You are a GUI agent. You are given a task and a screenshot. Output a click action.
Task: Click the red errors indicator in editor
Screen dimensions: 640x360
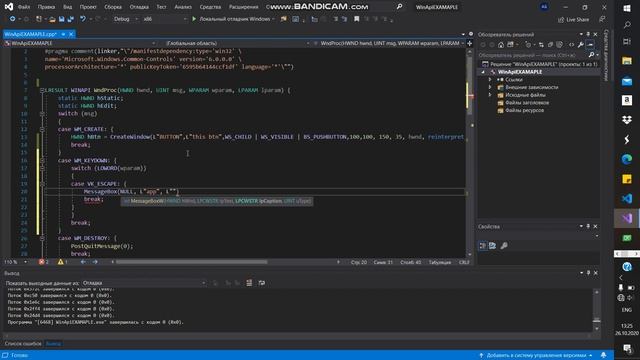pyautogui.click(x=44, y=262)
